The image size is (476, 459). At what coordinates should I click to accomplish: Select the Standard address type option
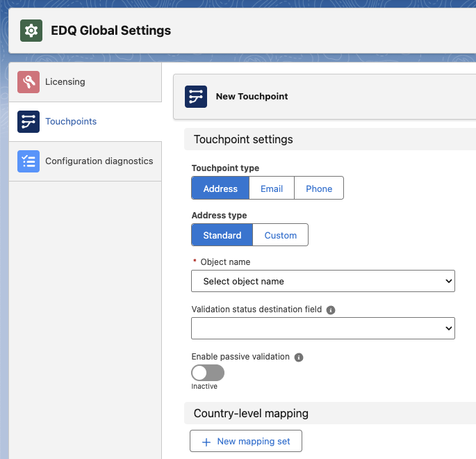pyautogui.click(x=222, y=235)
